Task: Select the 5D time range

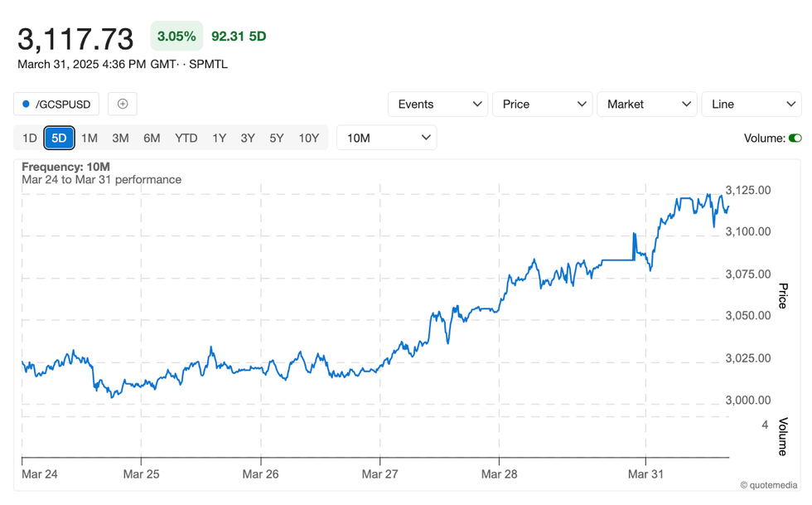Action: coord(59,138)
